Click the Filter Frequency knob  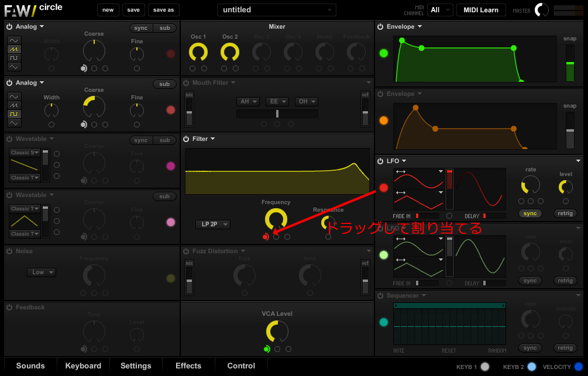click(x=276, y=220)
